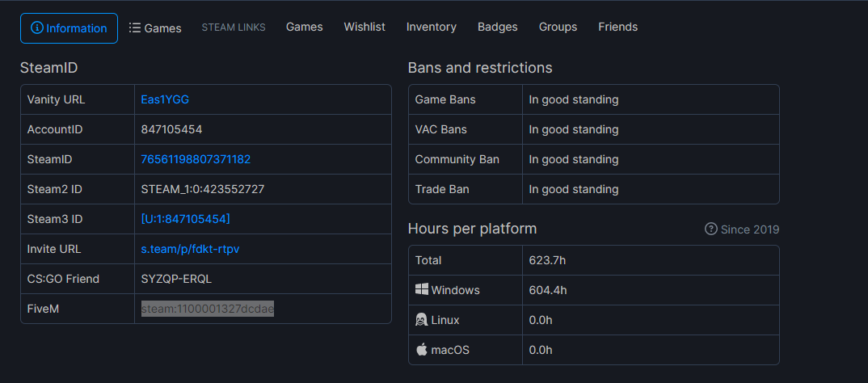Click the Steam2 ID row label
The height and width of the screenshot is (383, 868).
pos(55,189)
